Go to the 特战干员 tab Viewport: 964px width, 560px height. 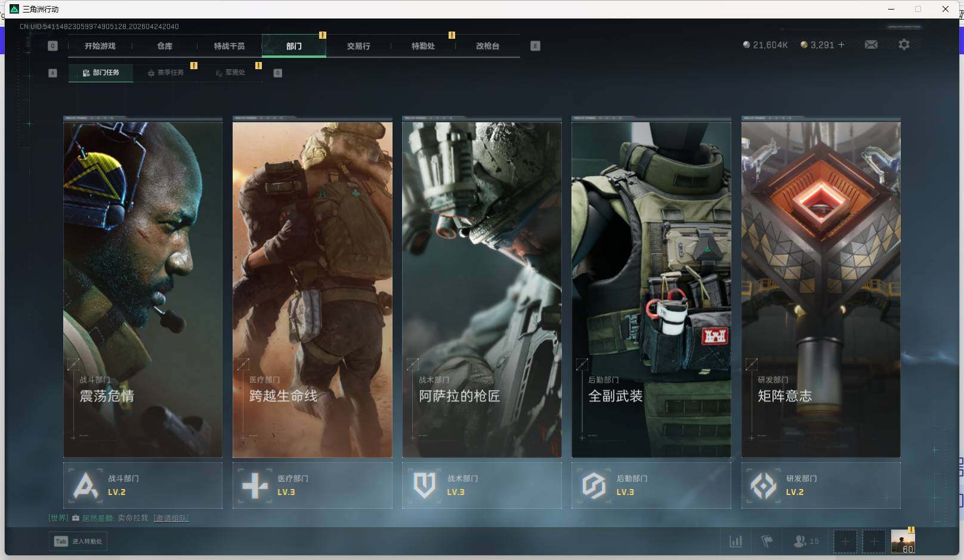229,46
